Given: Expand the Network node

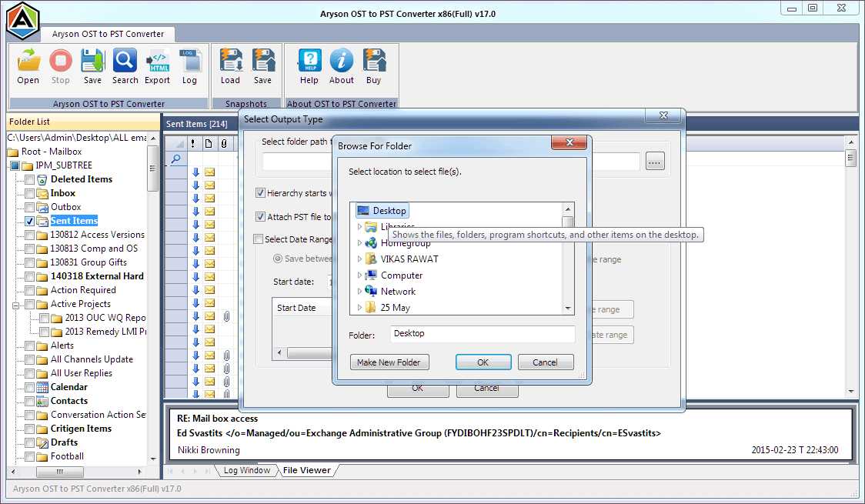Looking at the screenshot, I should pos(359,291).
